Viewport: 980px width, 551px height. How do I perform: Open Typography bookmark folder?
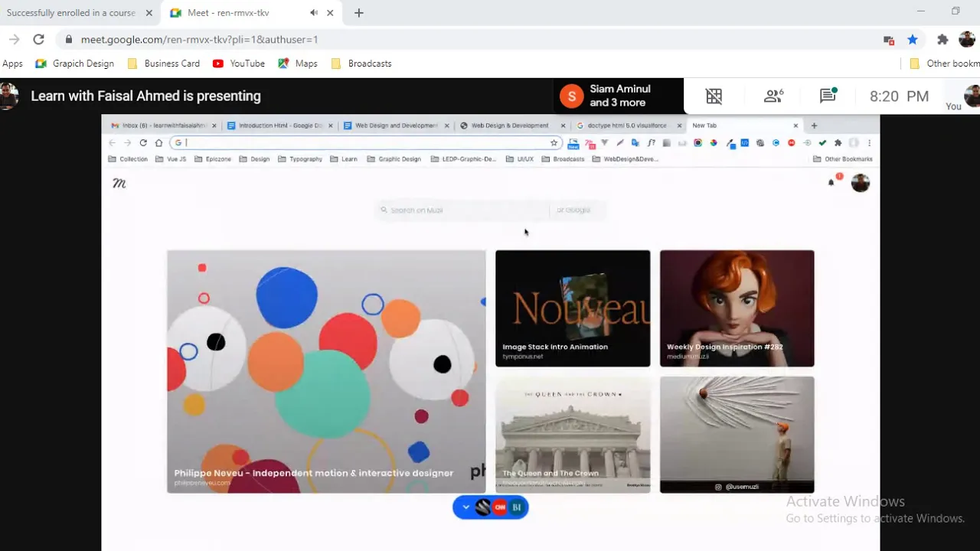pos(300,159)
